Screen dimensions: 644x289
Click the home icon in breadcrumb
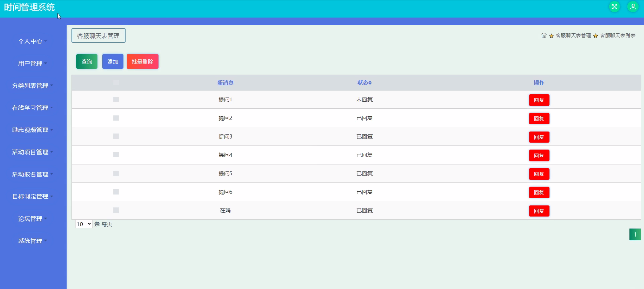pos(544,35)
